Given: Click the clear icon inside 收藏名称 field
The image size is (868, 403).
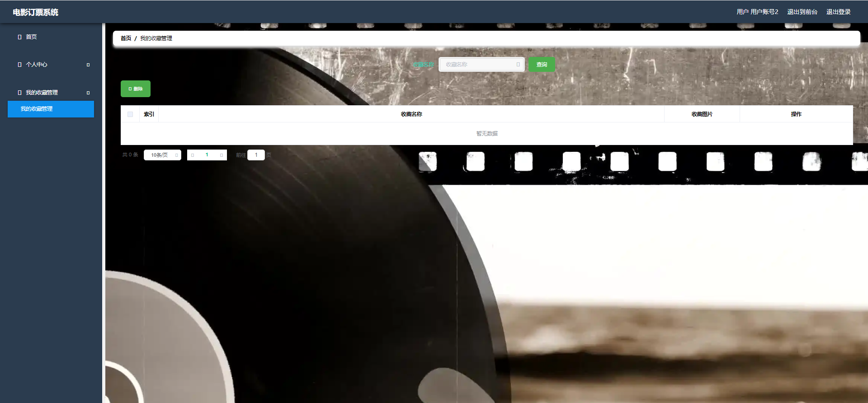Looking at the screenshot, I should pos(518,65).
